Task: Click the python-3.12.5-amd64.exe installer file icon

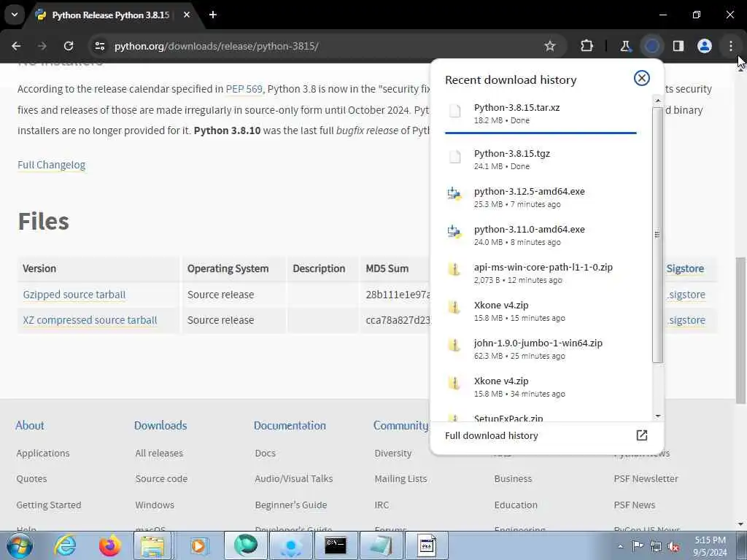Action: coord(454,194)
